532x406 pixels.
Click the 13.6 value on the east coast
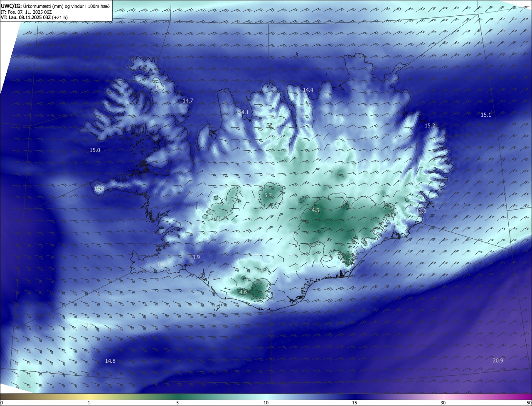pyautogui.click(x=421, y=211)
